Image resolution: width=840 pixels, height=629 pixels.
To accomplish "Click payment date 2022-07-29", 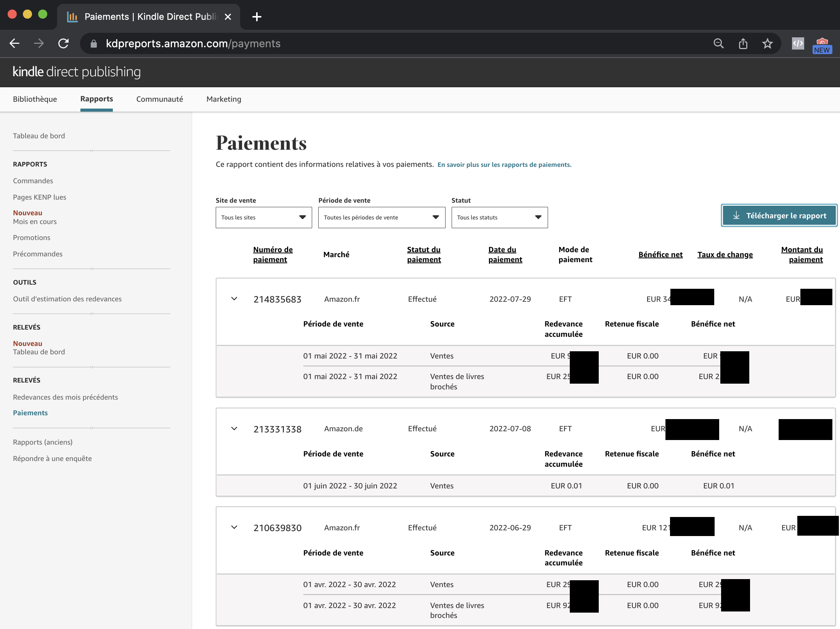I will 510,299.
